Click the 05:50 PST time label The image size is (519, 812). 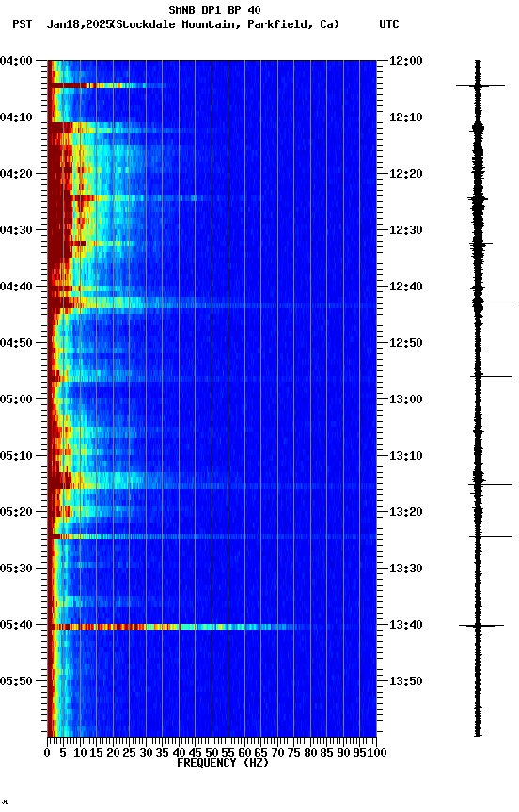coord(16,681)
